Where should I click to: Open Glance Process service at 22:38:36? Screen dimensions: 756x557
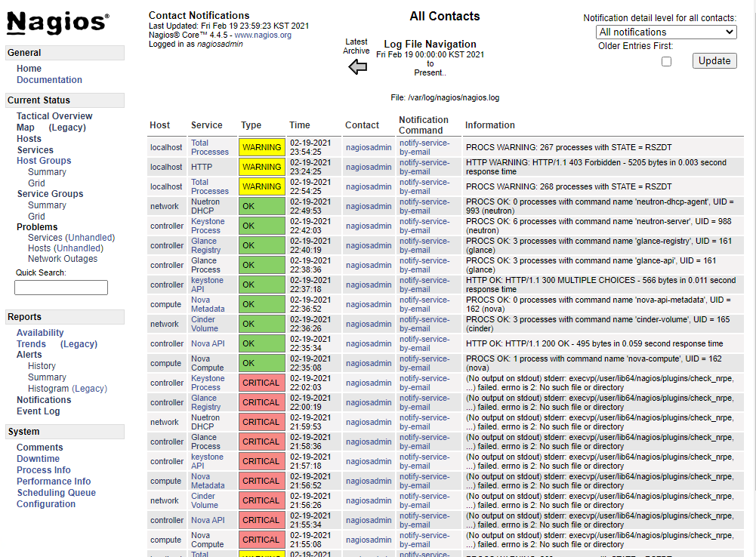pyautogui.click(x=205, y=266)
